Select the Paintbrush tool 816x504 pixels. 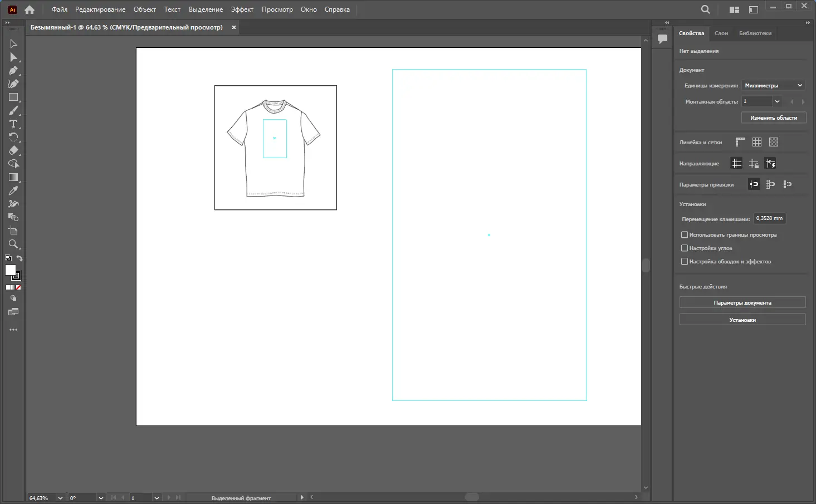[13, 110]
